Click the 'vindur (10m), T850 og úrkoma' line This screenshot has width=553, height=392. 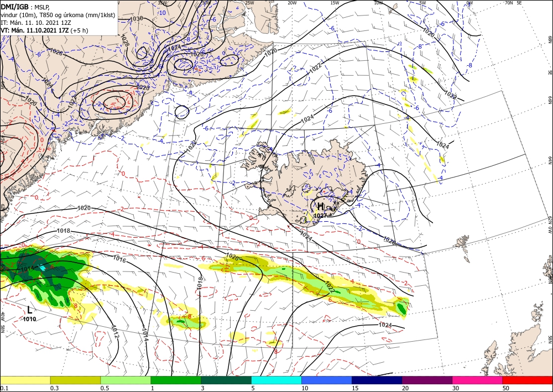(58, 15)
